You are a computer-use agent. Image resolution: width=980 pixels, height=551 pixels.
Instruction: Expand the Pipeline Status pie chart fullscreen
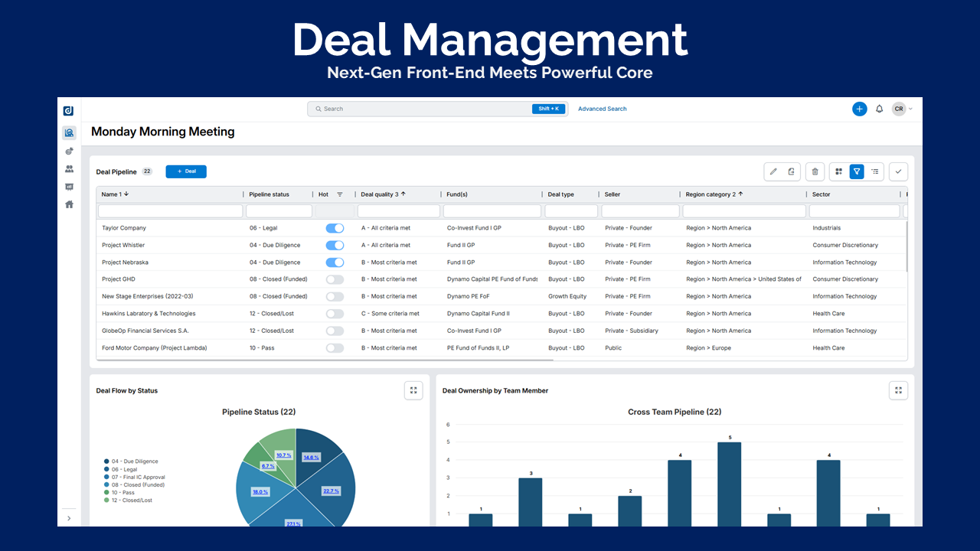(413, 390)
